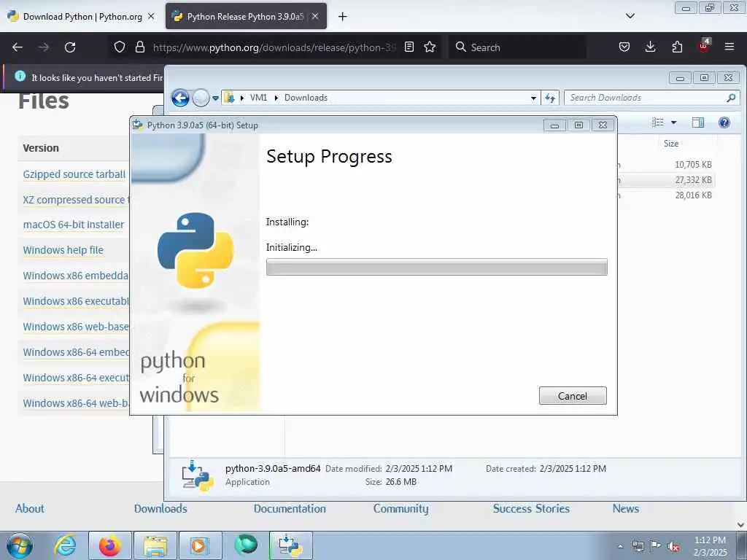Open Gzipped source tarball link
The width and height of the screenshot is (747, 560).
[74, 174]
